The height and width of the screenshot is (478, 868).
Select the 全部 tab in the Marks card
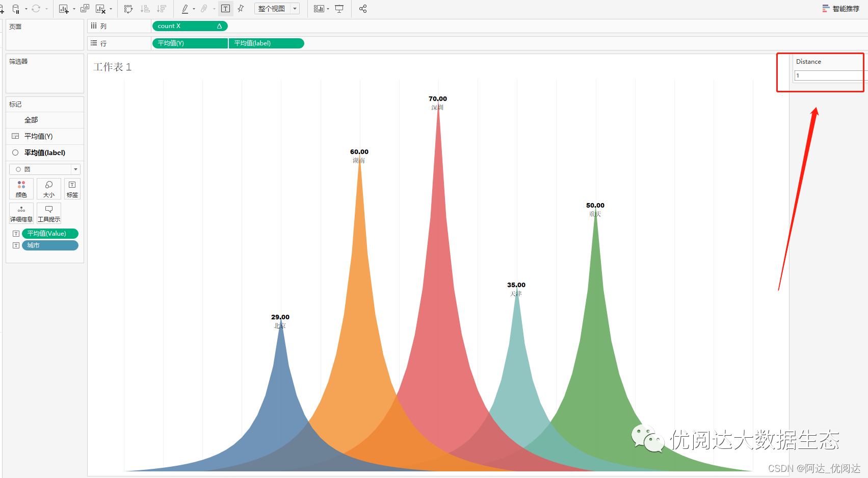click(31, 120)
